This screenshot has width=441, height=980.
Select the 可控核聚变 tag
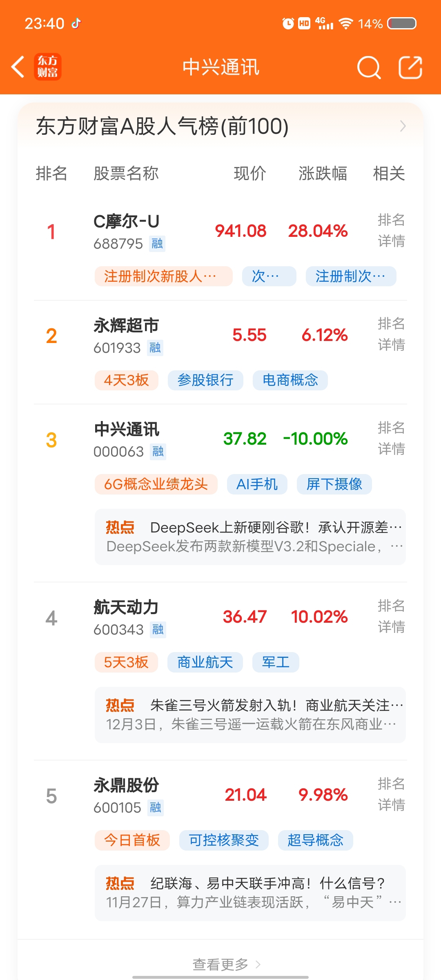[224, 840]
